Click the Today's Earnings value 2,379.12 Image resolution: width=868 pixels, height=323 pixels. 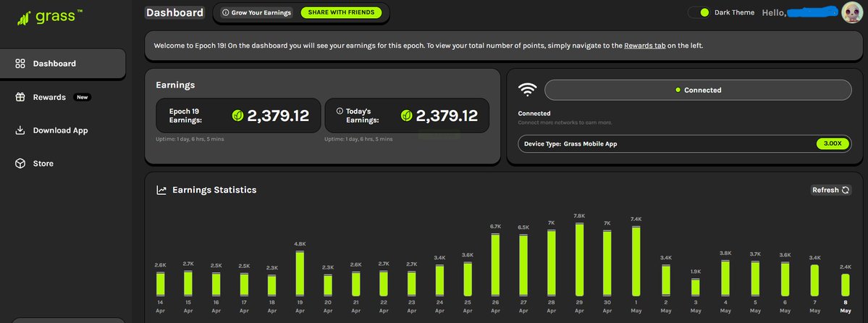click(x=447, y=115)
